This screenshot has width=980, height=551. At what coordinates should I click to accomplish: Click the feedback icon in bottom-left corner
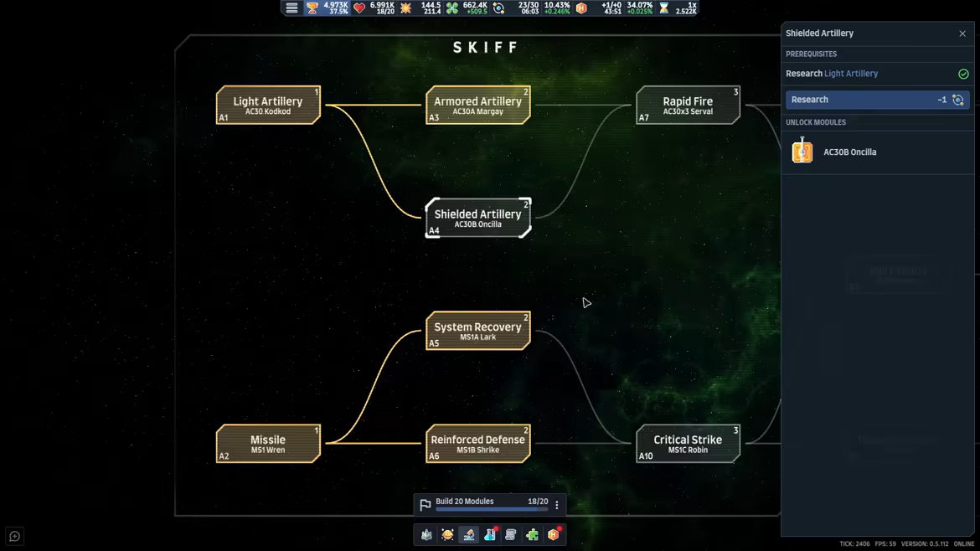[x=15, y=536]
